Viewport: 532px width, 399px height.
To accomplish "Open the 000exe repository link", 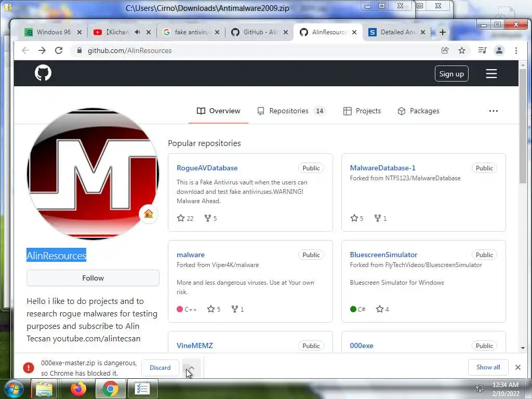I will click(362, 345).
